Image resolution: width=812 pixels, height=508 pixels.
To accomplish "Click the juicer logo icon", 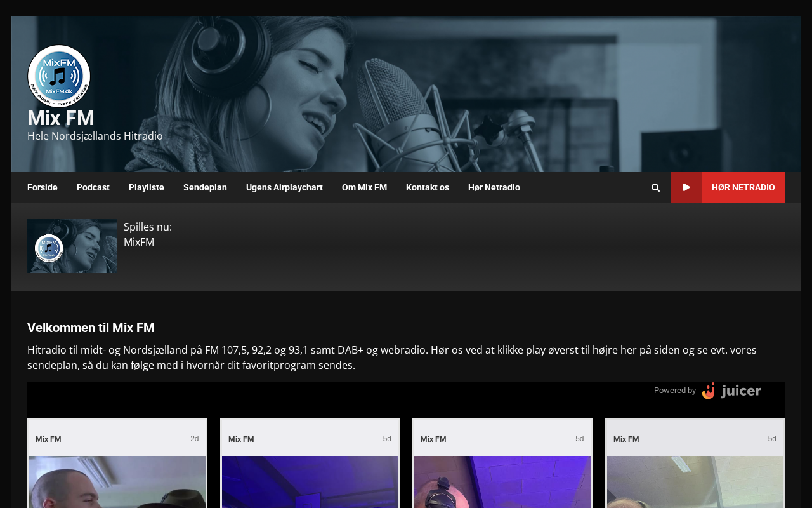I will point(731,391).
